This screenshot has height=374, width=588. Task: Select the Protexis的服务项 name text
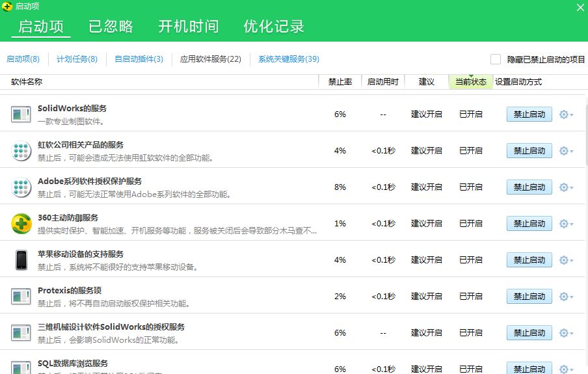pyautogui.click(x=70, y=290)
